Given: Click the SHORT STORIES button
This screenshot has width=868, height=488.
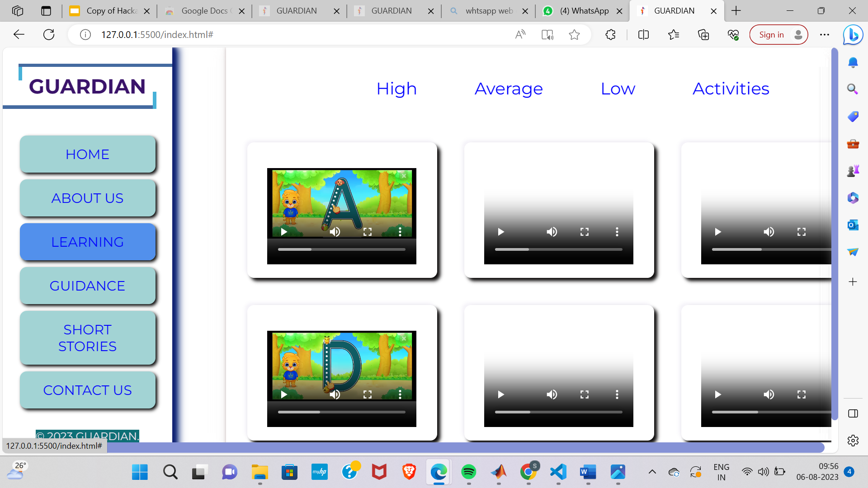Looking at the screenshot, I should [x=87, y=338].
